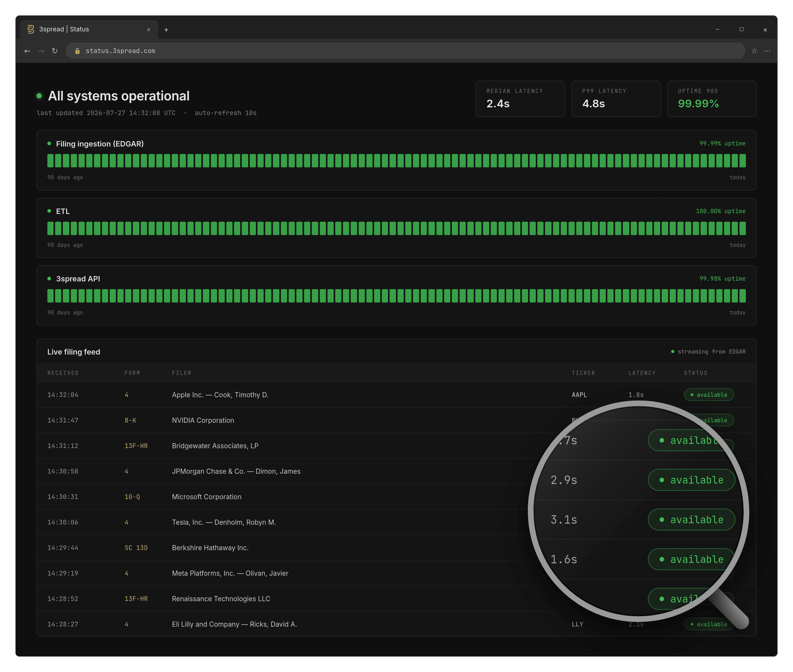793x672 pixels.
Task: Click the 99.99% uptime label for Filing ingestion
Action: click(722, 144)
